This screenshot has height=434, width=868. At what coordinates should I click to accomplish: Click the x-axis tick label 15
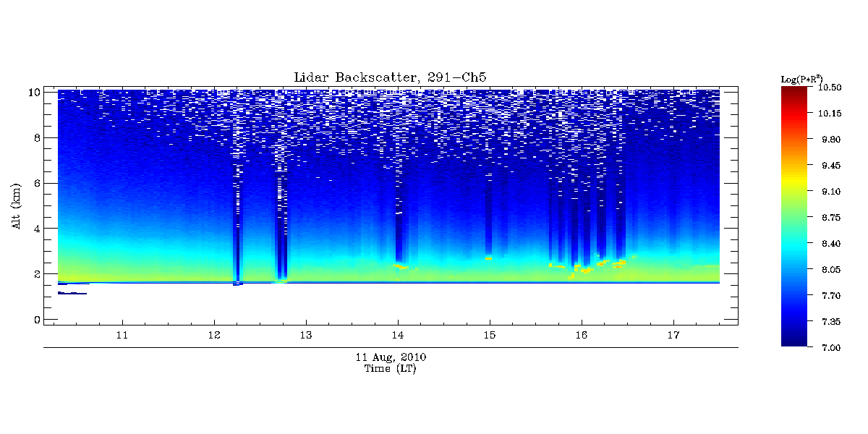click(490, 336)
